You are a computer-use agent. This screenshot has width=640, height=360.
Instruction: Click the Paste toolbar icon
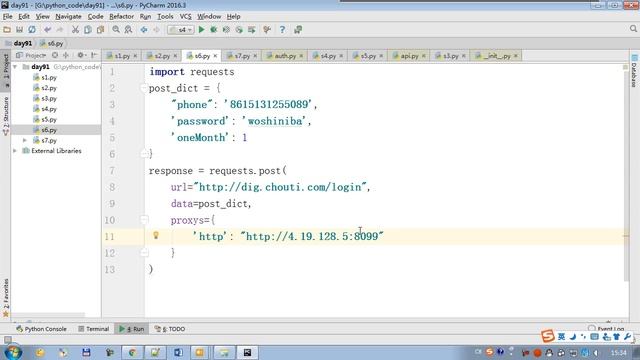tap(100, 29)
